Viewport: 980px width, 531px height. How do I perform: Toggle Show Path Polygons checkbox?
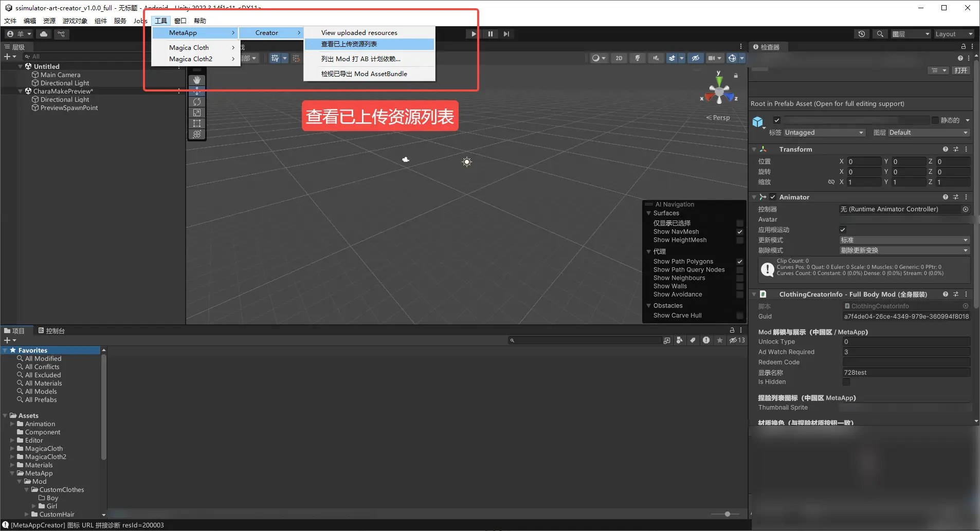click(x=740, y=262)
